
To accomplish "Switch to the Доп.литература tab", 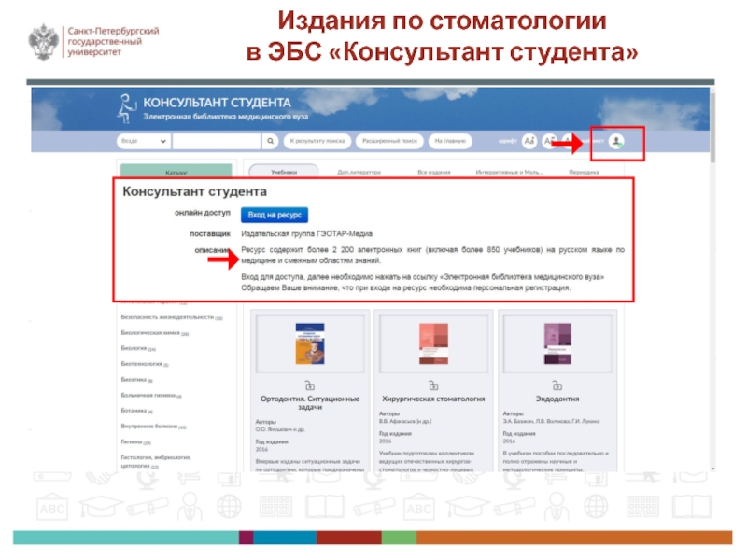I will coord(359,172).
